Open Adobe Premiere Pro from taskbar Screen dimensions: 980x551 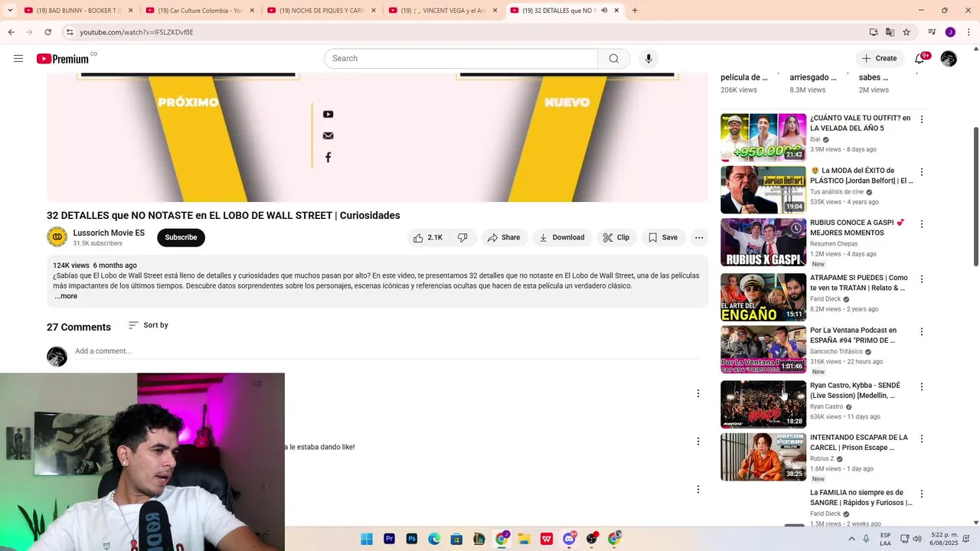[389, 539]
